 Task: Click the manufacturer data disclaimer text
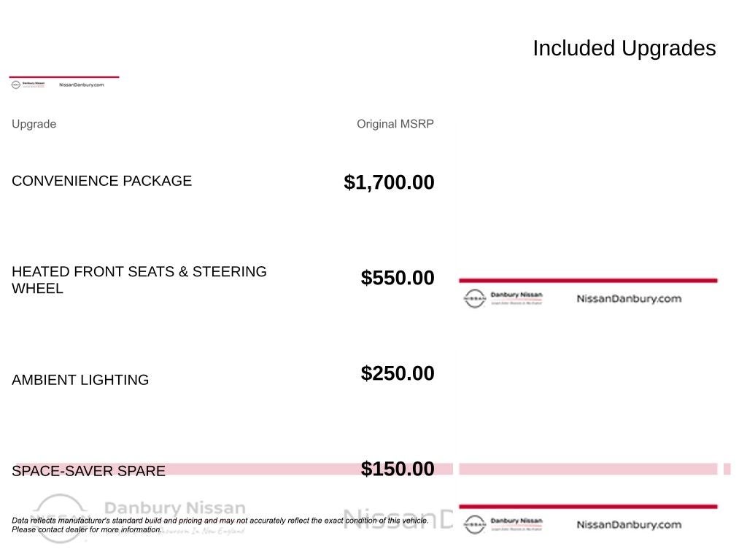[220, 525]
